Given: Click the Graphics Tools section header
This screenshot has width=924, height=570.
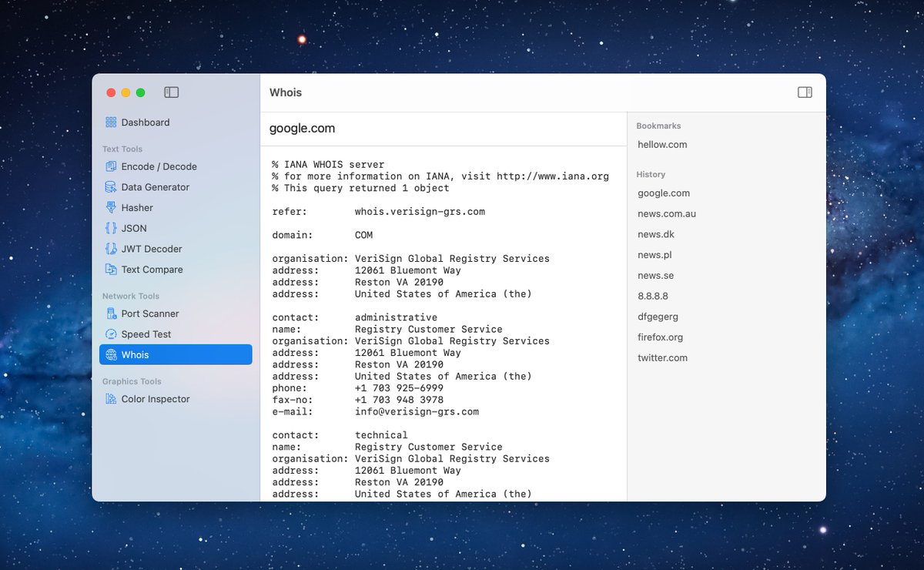Looking at the screenshot, I should point(132,382).
